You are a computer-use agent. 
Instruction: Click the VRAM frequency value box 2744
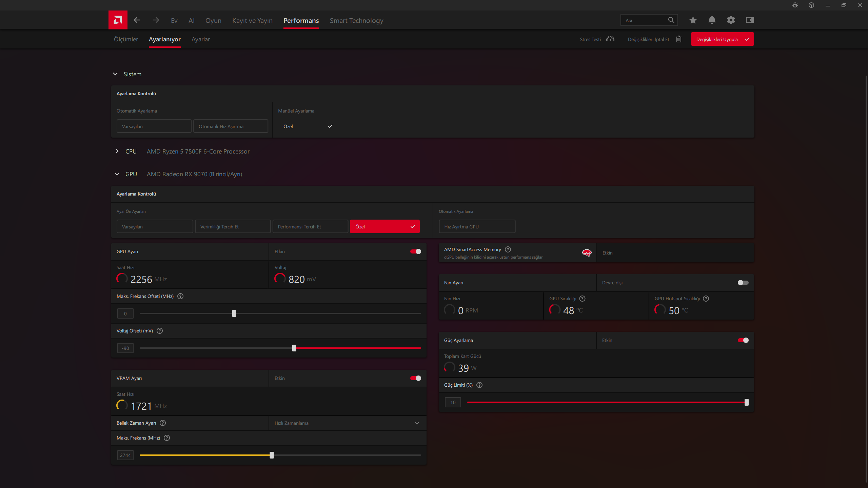pos(125,455)
